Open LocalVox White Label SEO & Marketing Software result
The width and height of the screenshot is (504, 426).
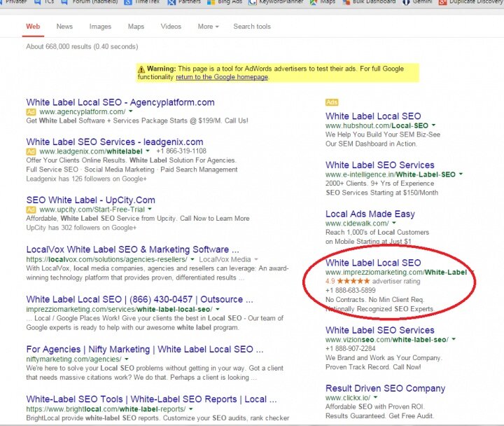tap(133, 249)
